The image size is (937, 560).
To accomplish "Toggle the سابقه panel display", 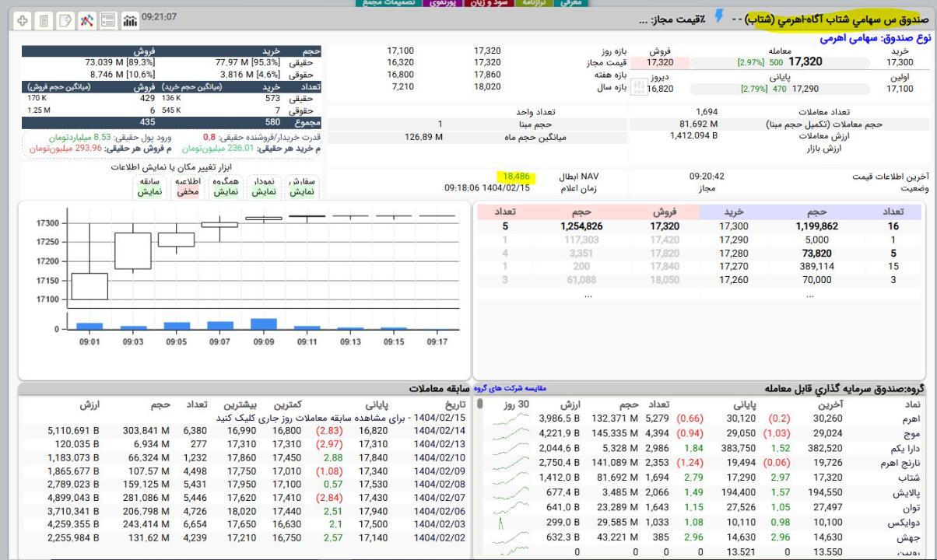I will click(150, 187).
